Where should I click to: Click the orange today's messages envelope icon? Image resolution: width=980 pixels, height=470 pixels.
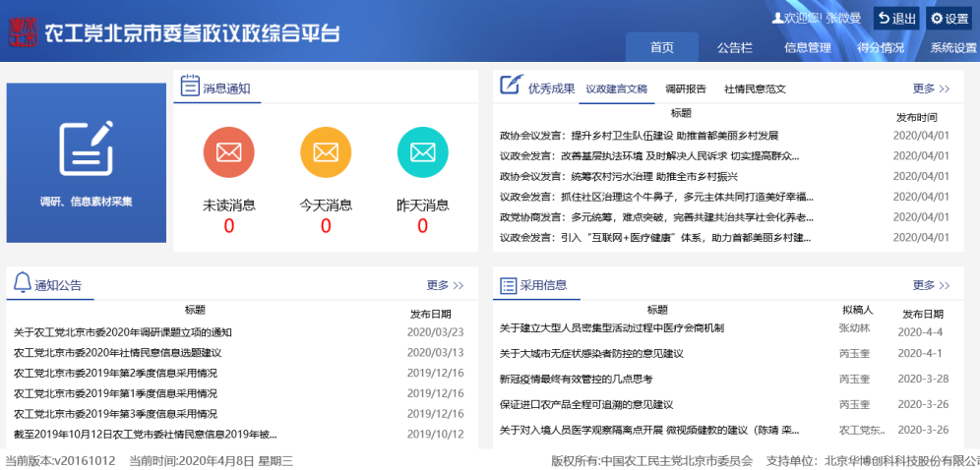pos(326,152)
